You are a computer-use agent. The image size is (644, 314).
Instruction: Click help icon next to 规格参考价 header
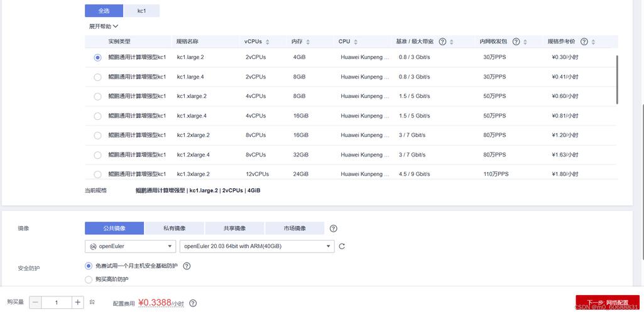[584, 42]
